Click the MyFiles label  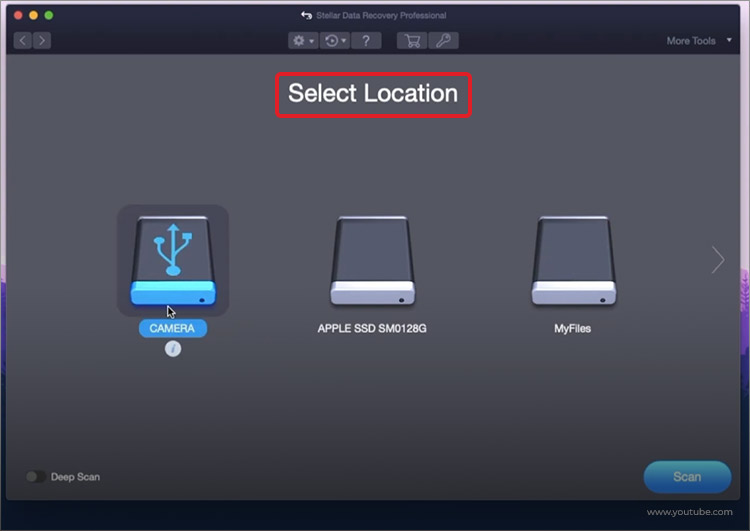tap(573, 329)
